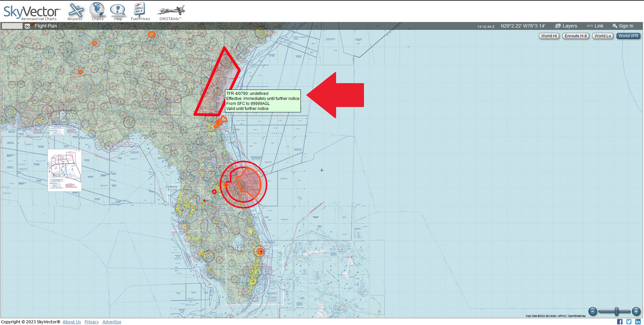The image size is (644, 325).
Task: Open the Privacy link
Action: [92, 322]
